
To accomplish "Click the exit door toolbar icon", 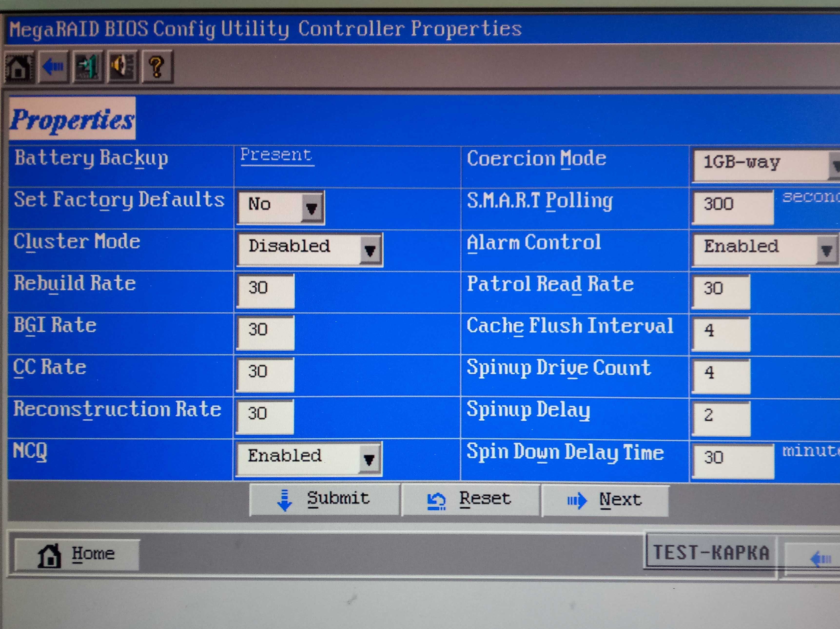I will tap(88, 67).
